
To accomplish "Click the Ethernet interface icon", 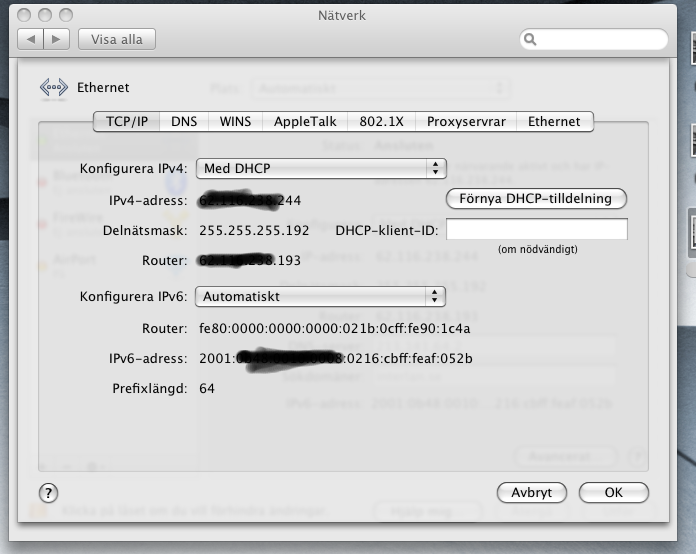I will tap(54, 87).
